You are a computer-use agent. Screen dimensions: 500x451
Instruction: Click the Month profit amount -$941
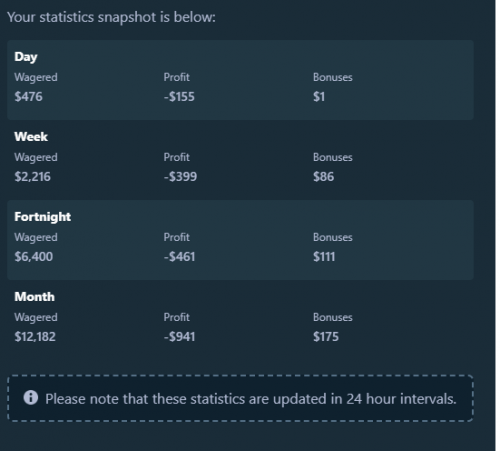pos(179,337)
